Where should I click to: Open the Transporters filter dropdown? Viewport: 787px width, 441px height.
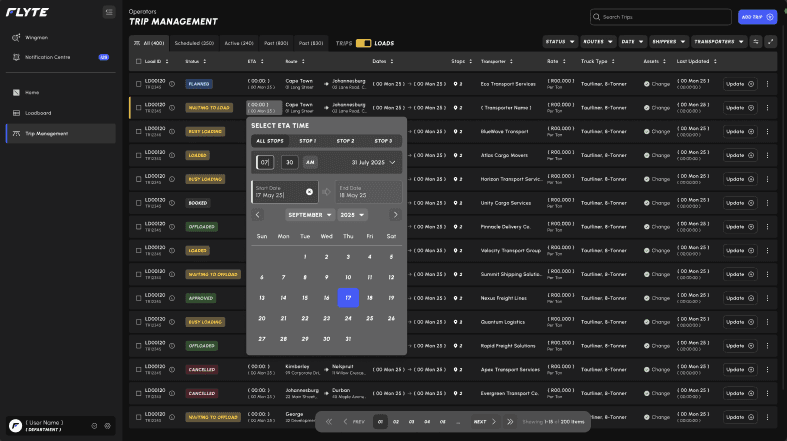719,42
